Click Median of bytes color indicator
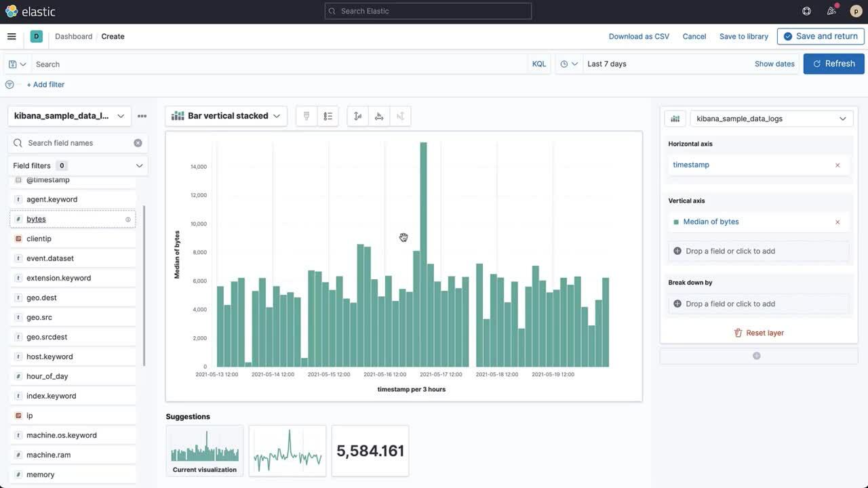868x488 pixels. pos(676,222)
